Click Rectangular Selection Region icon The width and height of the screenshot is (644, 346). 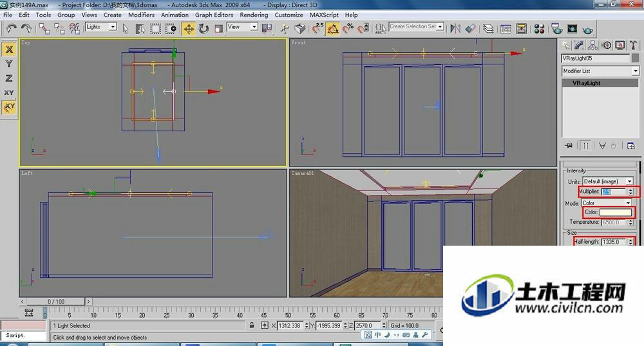(x=155, y=28)
